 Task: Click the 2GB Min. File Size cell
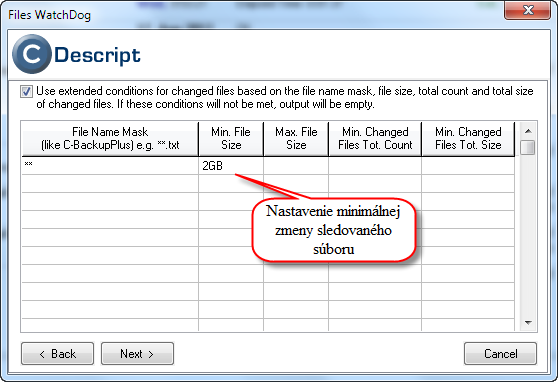click(x=231, y=166)
